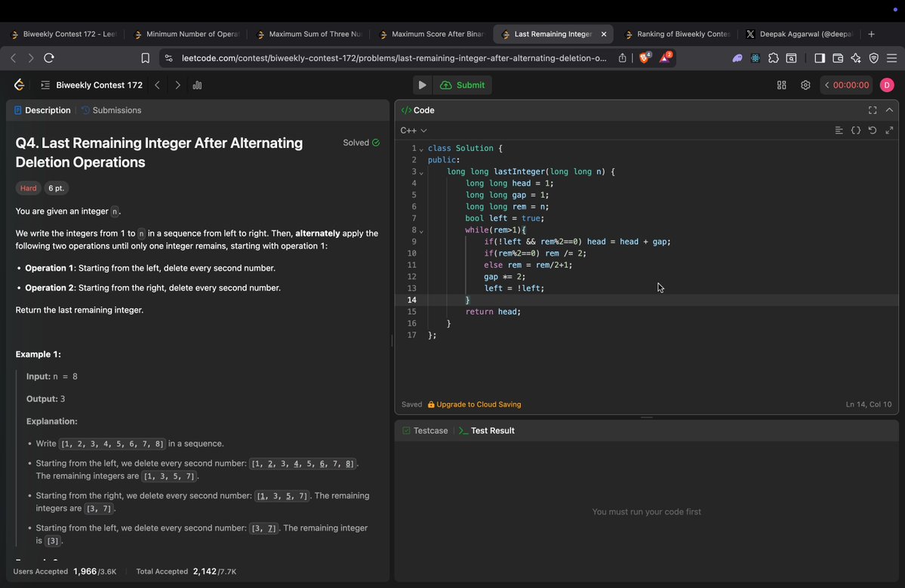Open the contest ranking chart icon
This screenshot has width=905, height=588.
click(x=198, y=85)
